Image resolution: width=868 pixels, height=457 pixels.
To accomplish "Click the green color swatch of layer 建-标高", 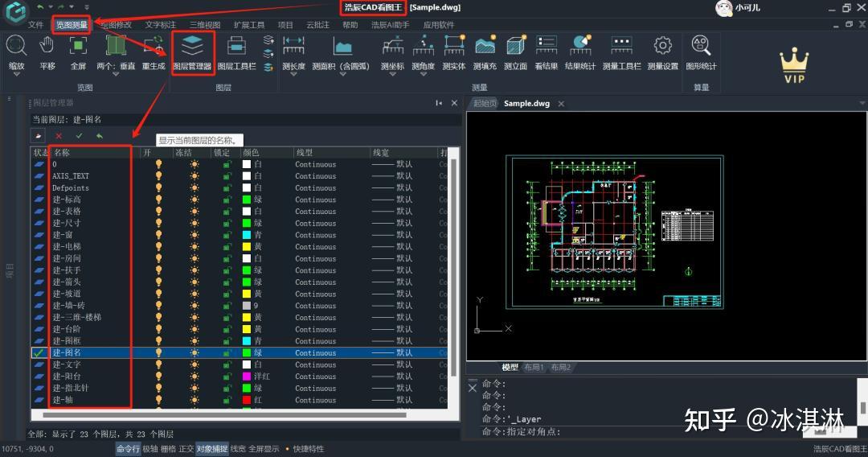I will [x=247, y=200].
